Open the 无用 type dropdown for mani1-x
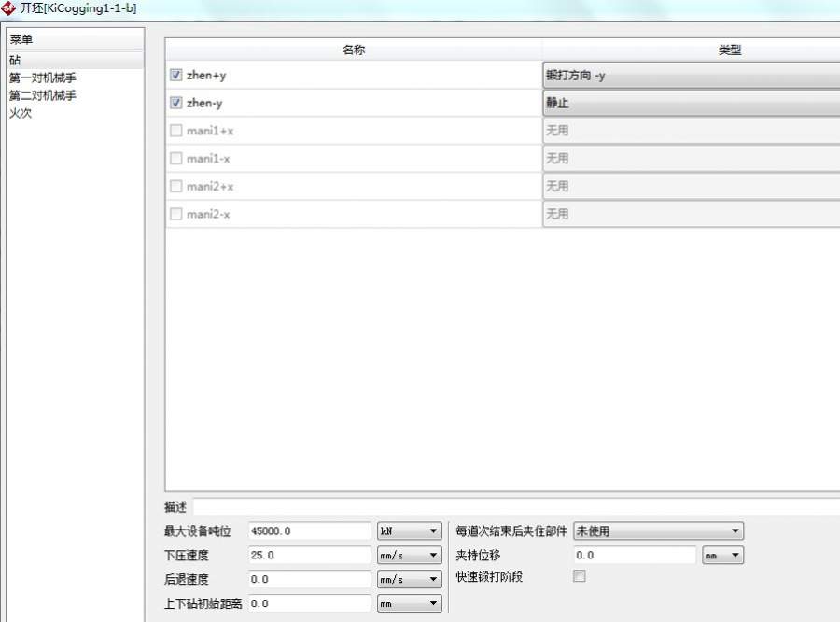This screenshot has height=622, width=840. (691, 158)
